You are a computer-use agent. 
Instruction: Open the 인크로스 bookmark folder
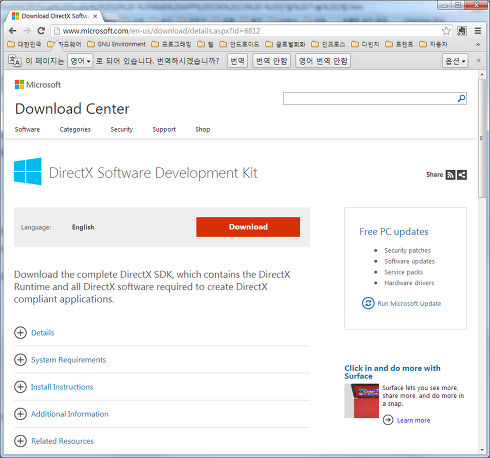point(328,44)
